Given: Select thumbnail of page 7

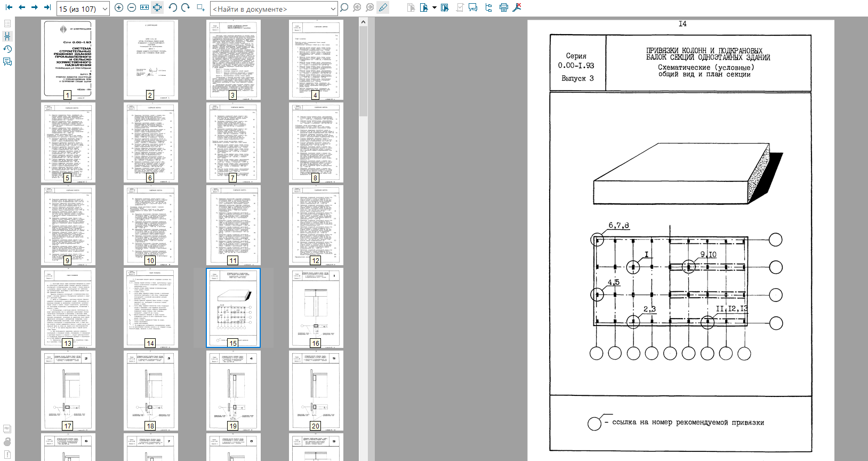Looking at the screenshot, I should pos(234,142).
